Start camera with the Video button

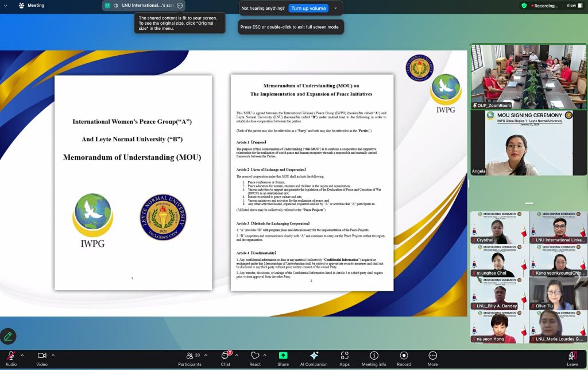click(42, 359)
